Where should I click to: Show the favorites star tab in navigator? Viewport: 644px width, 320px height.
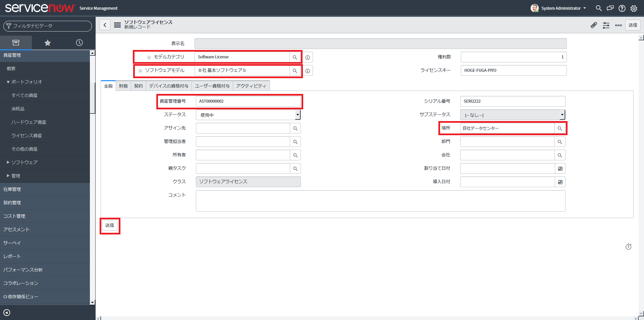[48, 43]
